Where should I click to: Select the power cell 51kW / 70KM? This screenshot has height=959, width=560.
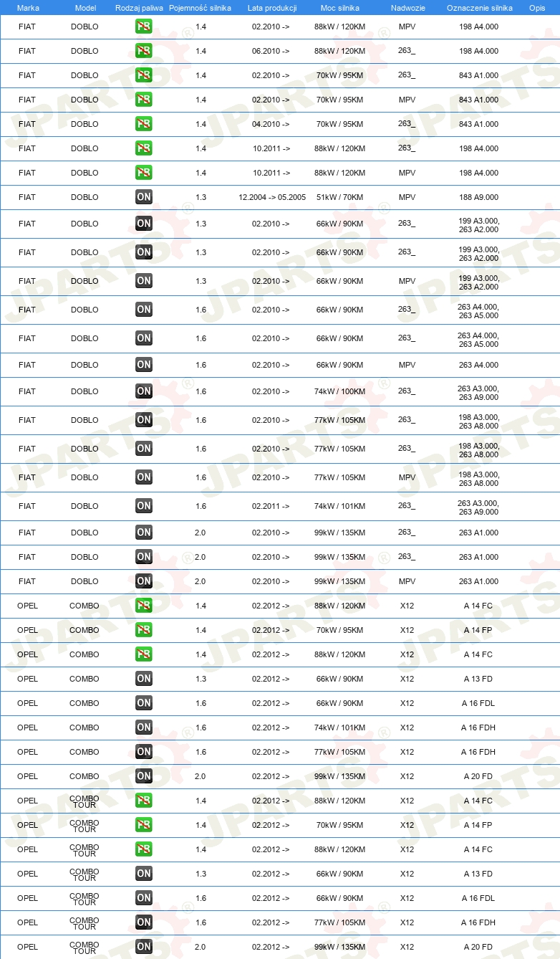click(340, 197)
